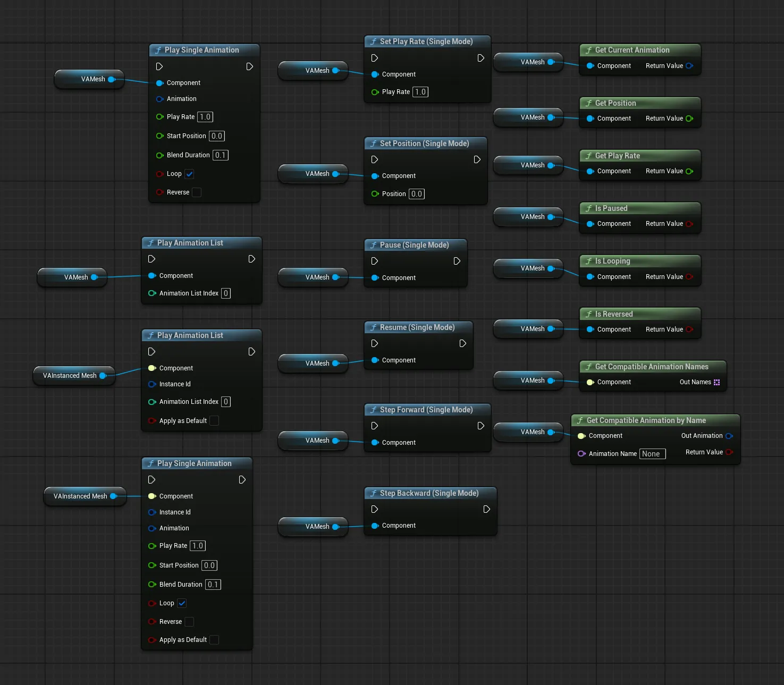Image resolution: width=784 pixels, height=685 pixels.
Task: Select the Animation input pin on Play Single Animation
Action: click(160, 99)
